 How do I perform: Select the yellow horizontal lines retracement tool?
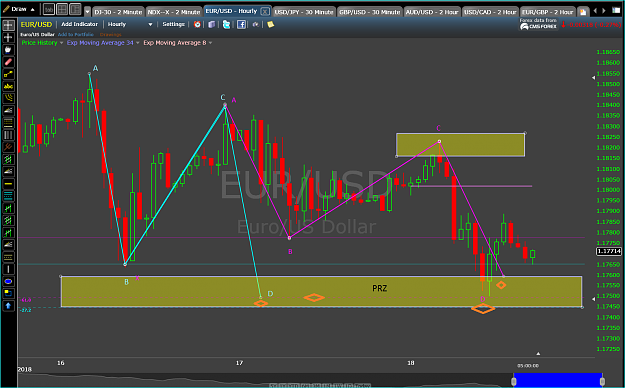(8, 123)
